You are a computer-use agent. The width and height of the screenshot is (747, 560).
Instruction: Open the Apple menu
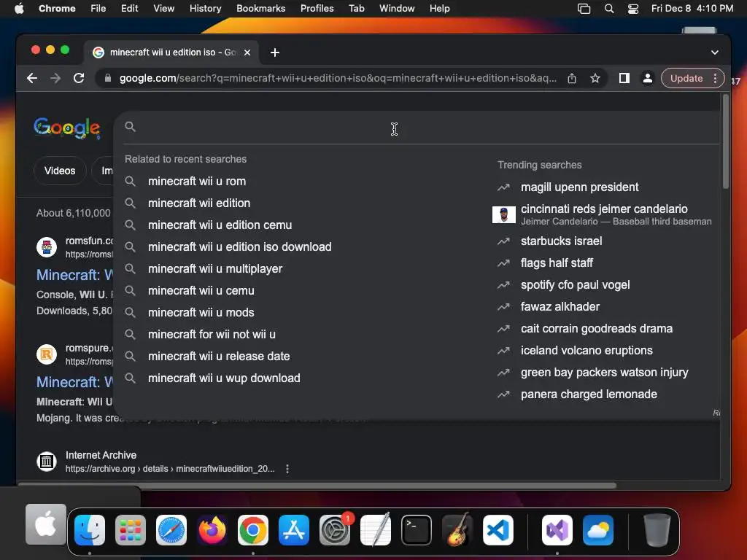(x=19, y=9)
